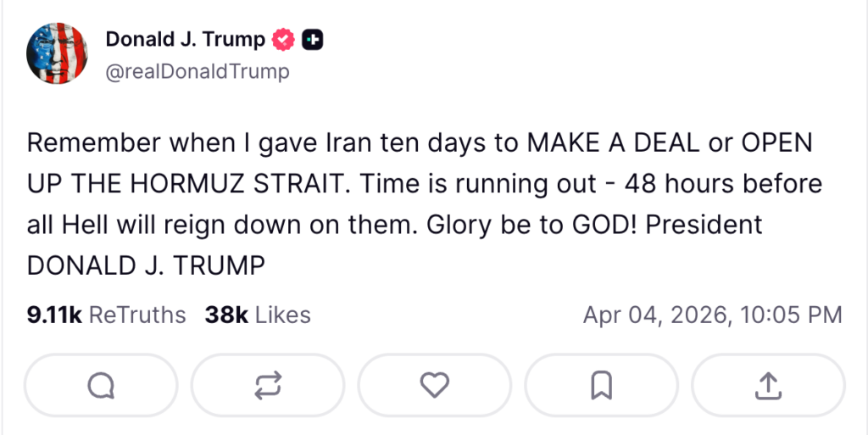
Task: Like the post with the heart icon
Action: (435, 386)
